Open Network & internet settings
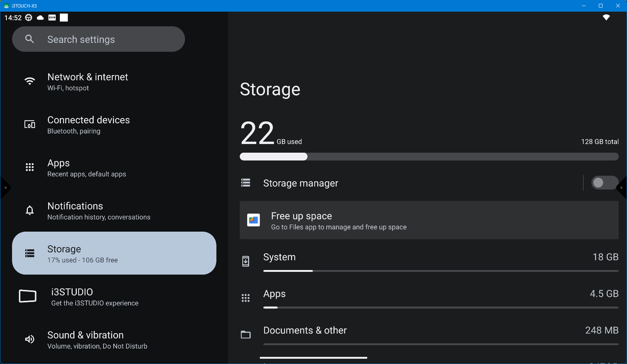Image resolution: width=627 pixels, height=364 pixels. (88, 82)
